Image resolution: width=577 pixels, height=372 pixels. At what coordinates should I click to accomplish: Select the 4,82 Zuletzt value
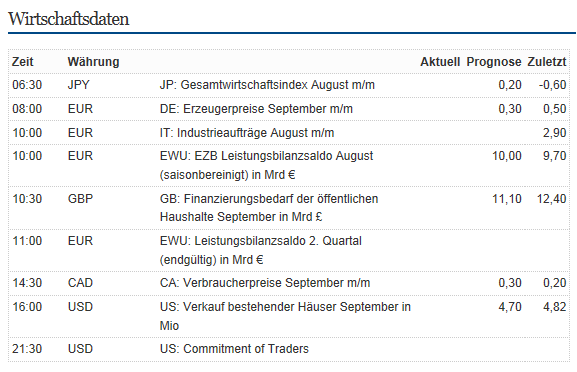tap(555, 307)
